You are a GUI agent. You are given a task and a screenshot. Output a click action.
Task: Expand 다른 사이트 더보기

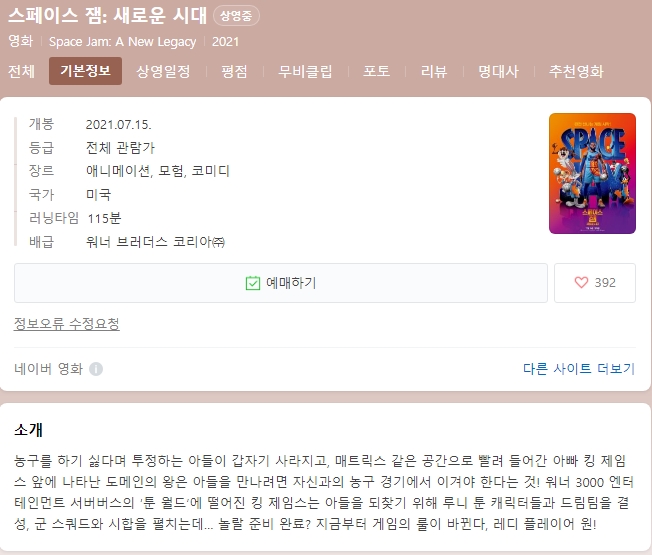click(x=579, y=369)
